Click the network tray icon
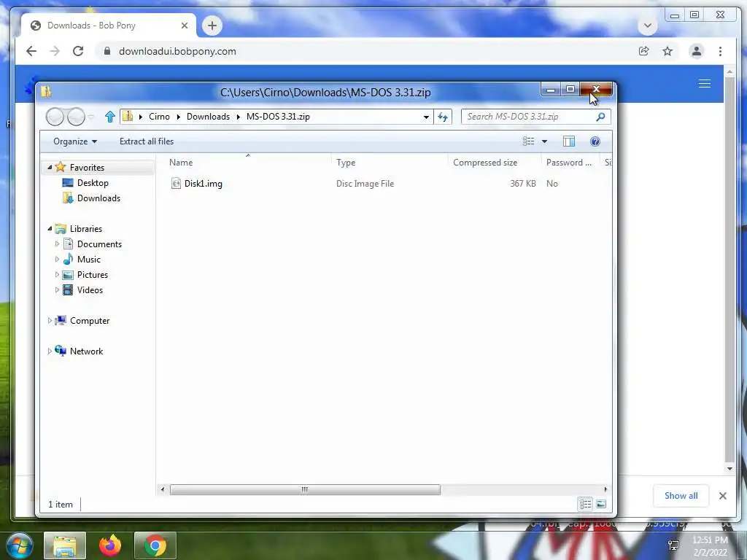747x560 pixels. (x=673, y=545)
